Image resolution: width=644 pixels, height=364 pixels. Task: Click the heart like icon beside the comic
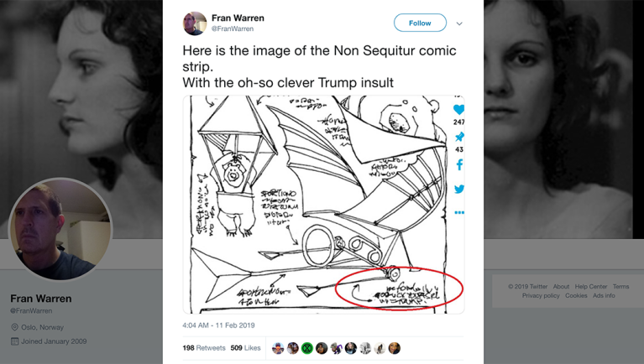click(458, 110)
